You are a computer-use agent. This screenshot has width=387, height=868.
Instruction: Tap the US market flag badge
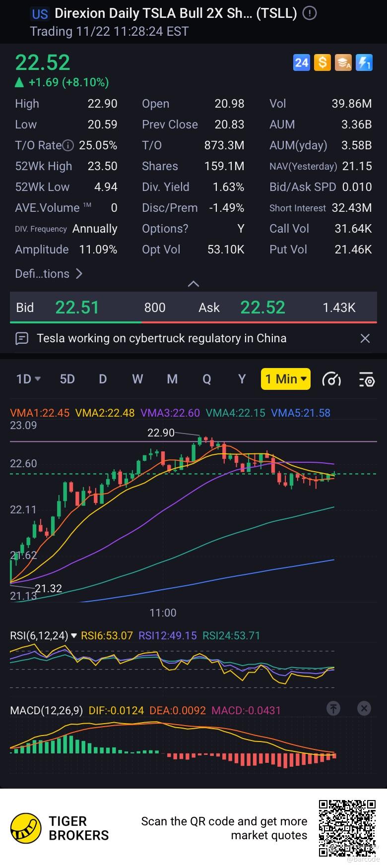pos(40,14)
